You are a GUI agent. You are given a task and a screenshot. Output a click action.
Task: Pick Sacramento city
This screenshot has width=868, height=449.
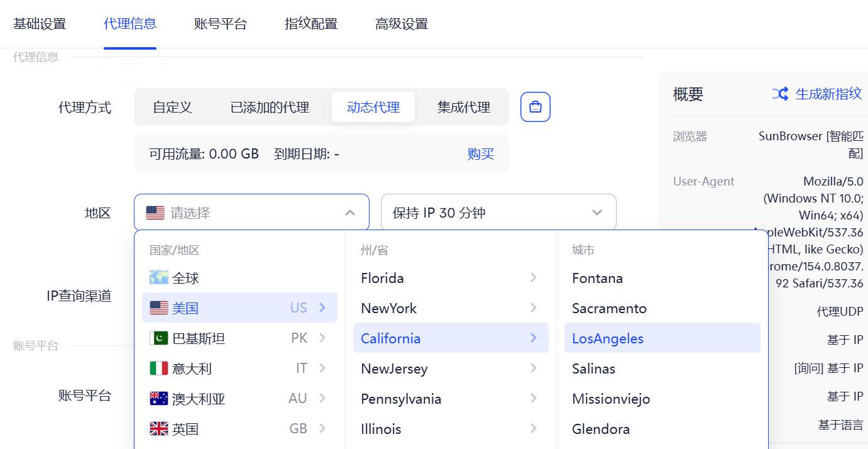pyautogui.click(x=662, y=308)
